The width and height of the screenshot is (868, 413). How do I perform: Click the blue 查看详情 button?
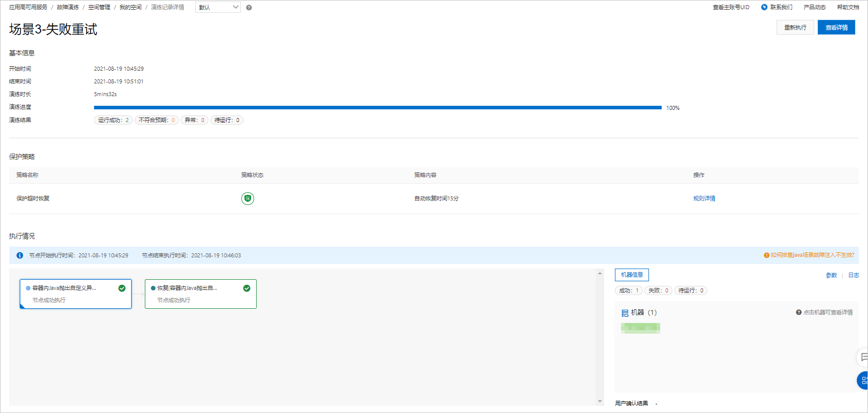click(836, 27)
